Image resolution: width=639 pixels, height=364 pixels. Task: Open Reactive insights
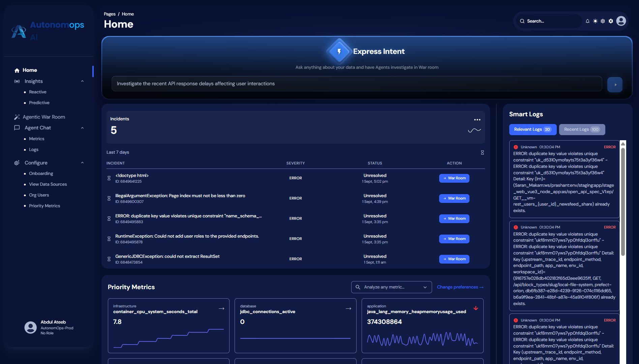click(38, 92)
